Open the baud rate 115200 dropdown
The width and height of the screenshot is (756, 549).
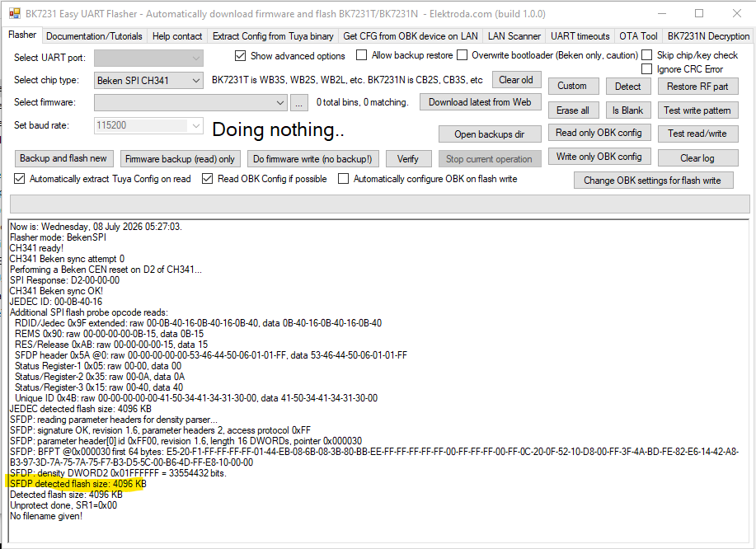tap(148, 125)
